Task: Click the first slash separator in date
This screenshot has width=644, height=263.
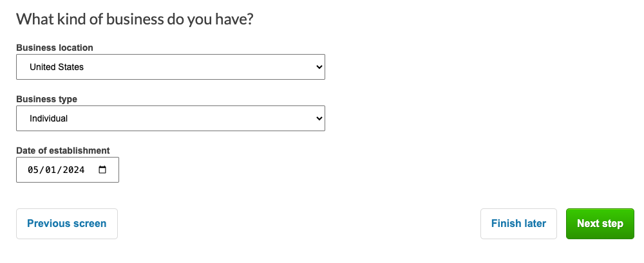Action: point(41,170)
